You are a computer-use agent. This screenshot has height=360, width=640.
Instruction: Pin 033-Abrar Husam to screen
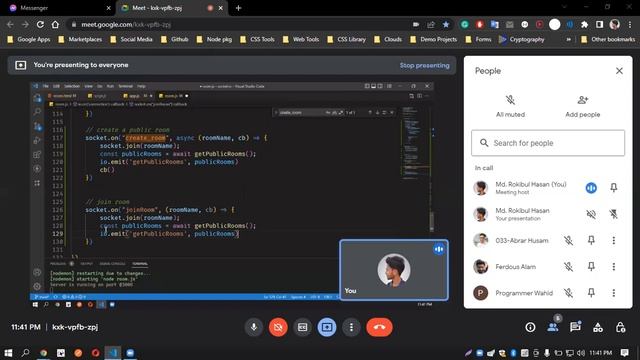coord(591,240)
